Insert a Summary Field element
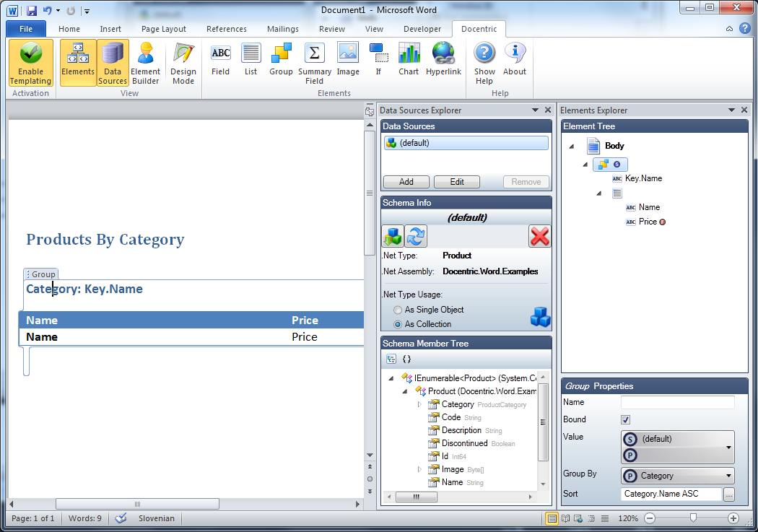Viewport: 758px width, 532px height. pyautogui.click(x=314, y=64)
